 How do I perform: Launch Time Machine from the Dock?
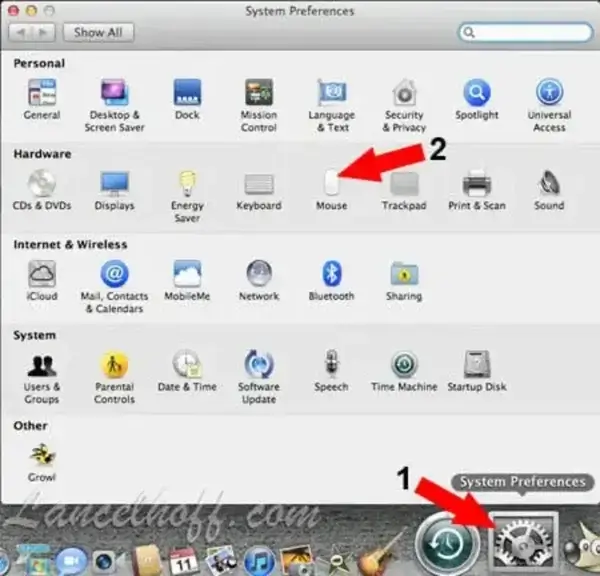pyautogui.click(x=447, y=543)
